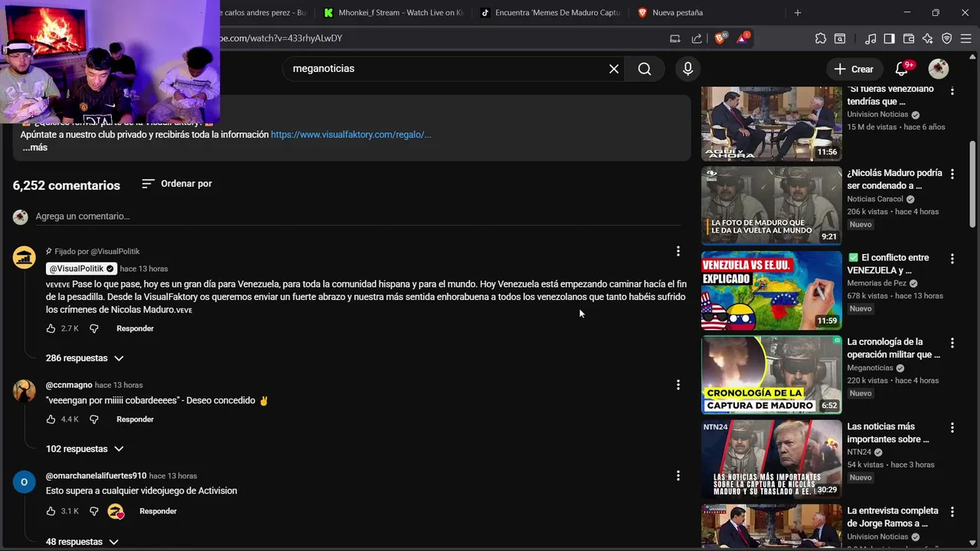
Task: Open options menu on @omarchanelalifuertes910 comment
Action: click(678, 476)
